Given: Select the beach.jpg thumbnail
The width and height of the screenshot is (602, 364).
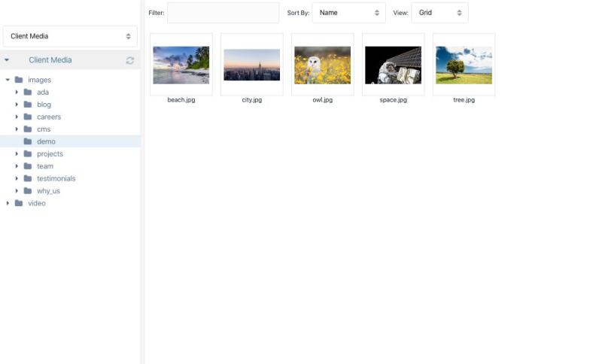Looking at the screenshot, I should (181, 65).
